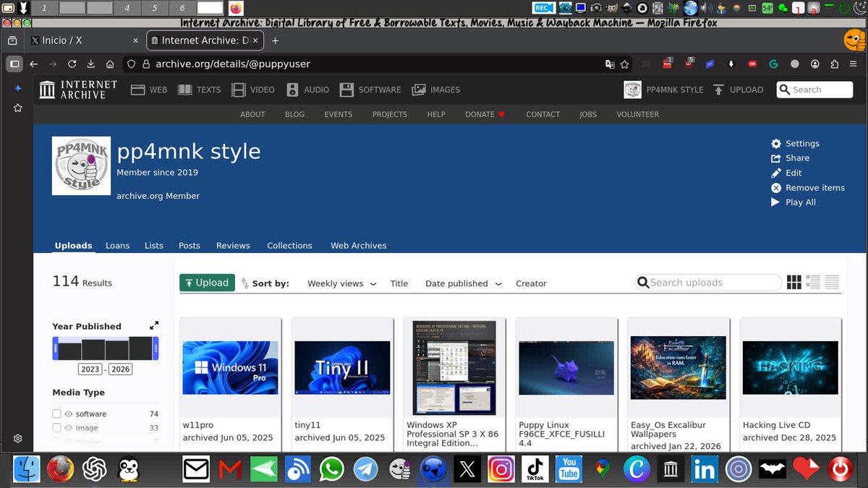Viewport: 868px width, 488px height.
Task: Open the Firefox hamburger menu
Action: (x=854, y=64)
